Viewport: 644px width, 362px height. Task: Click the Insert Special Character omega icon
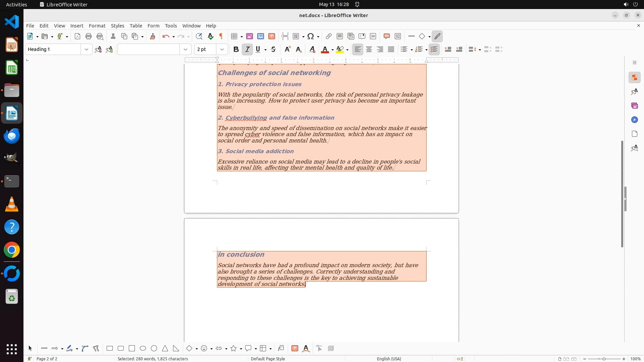click(x=311, y=37)
